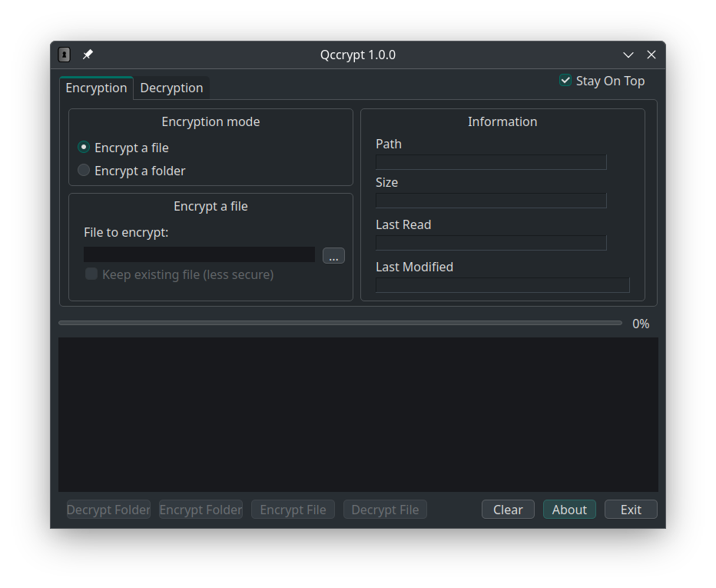The image size is (716, 588).
Task: Switch to the Encryption tab
Action: click(96, 88)
